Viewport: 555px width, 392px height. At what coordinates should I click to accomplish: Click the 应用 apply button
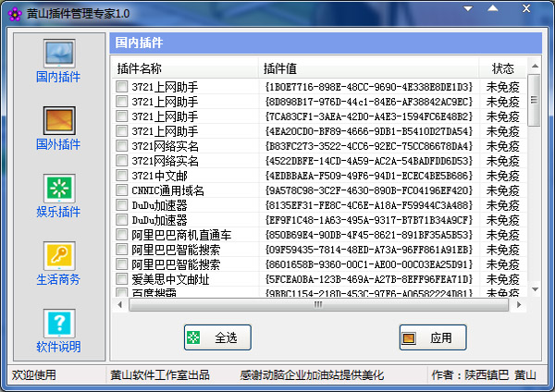point(433,337)
